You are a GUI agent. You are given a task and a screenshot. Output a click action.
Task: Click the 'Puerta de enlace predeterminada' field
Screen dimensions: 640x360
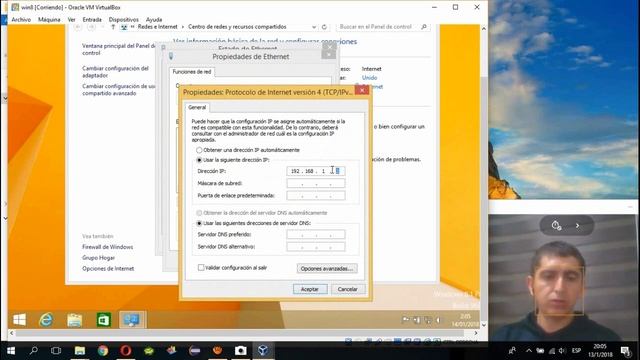click(x=316, y=196)
